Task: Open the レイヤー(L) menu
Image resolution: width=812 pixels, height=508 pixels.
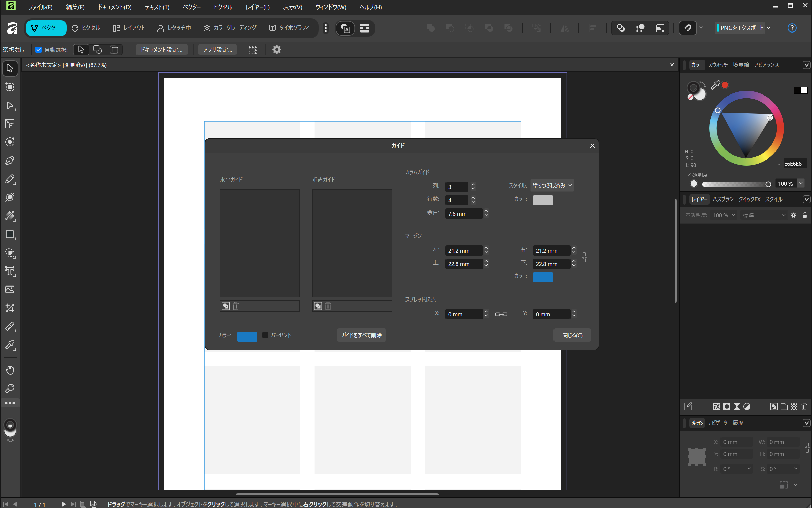Action: pyautogui.click(x=257, y=7)
